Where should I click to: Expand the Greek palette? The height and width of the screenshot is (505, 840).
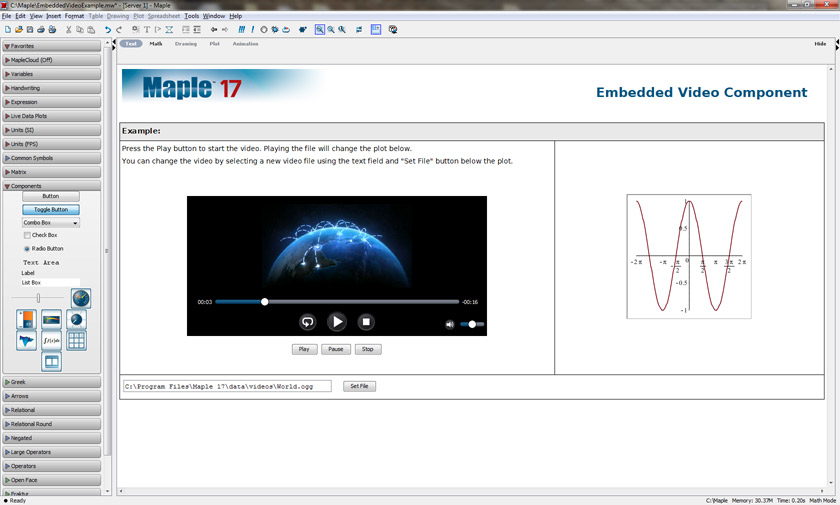(x=51, y=382)
